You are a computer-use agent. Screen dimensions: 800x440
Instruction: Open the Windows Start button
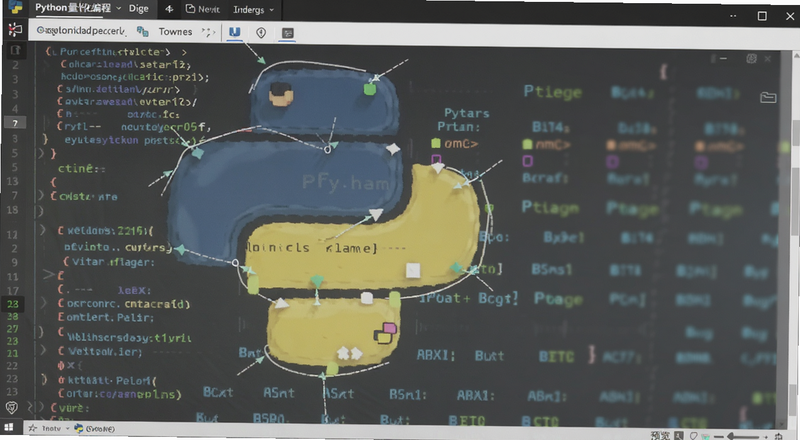point(9,427)
